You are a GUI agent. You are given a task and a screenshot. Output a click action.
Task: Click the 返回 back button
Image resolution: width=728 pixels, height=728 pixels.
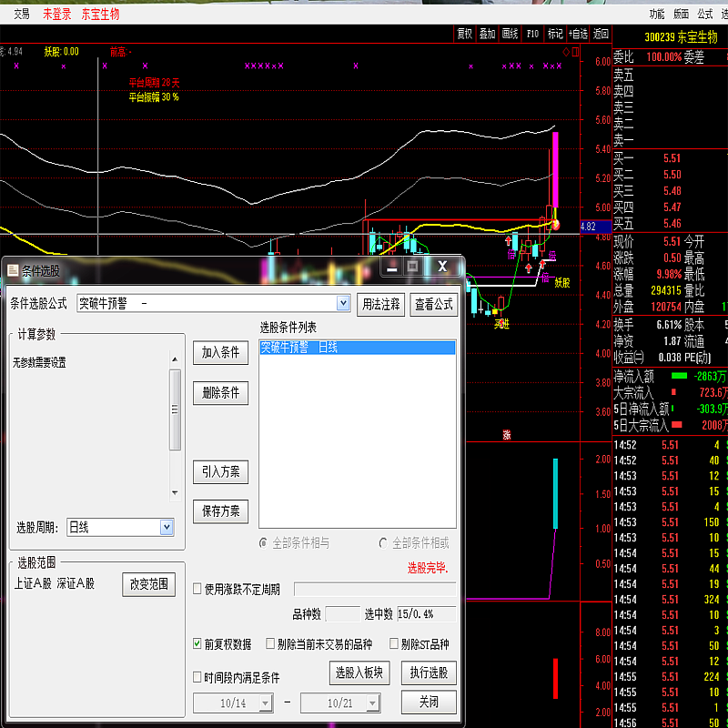click(601, 34)
